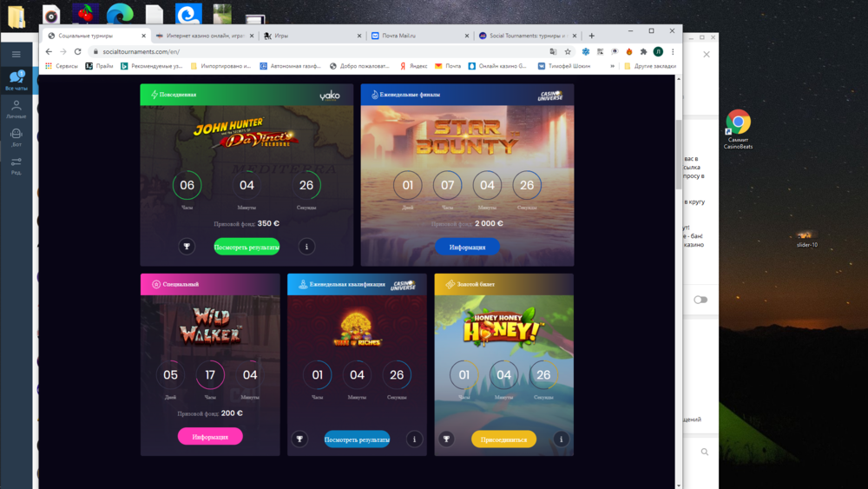This screenshot has width=868, height=489.
Task: Open the cherry slot game desktop icon
Action: (85, 15)
